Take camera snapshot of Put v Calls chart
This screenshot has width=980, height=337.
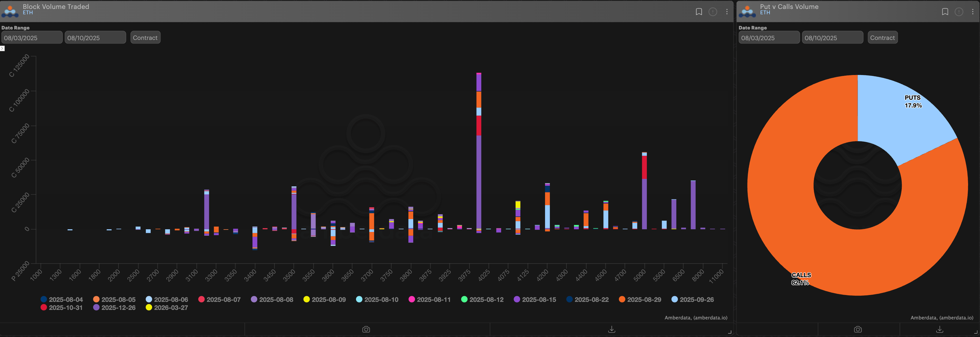(x=857, y=329)
